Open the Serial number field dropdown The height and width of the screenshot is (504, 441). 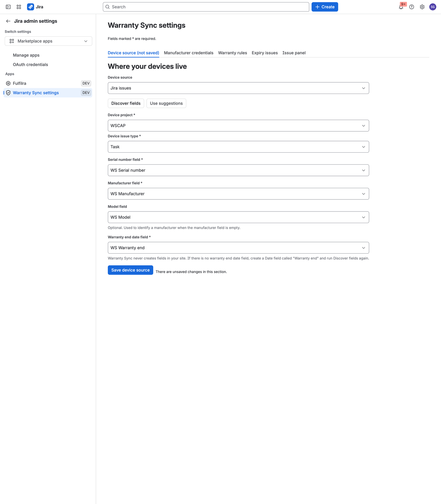coord(238,170)
